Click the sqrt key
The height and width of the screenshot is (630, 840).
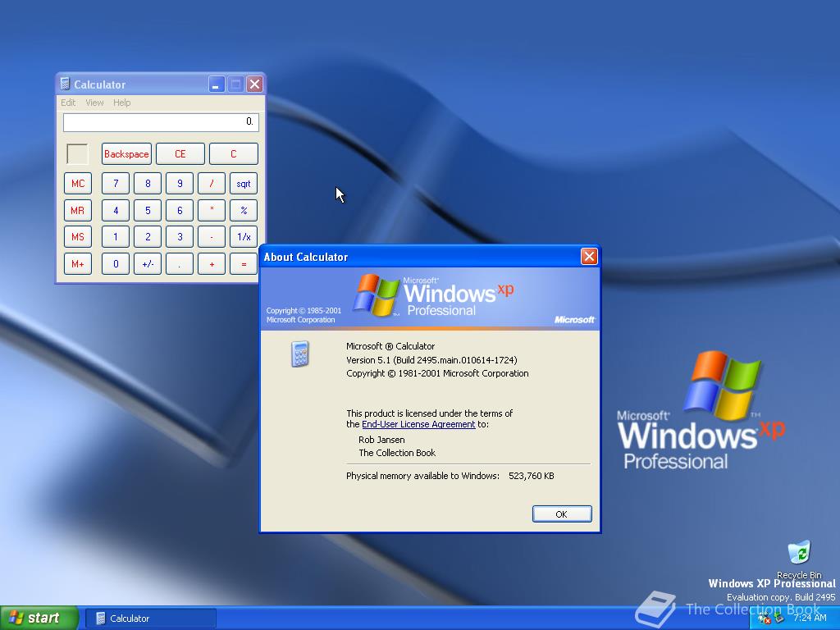tap(244, 183)
